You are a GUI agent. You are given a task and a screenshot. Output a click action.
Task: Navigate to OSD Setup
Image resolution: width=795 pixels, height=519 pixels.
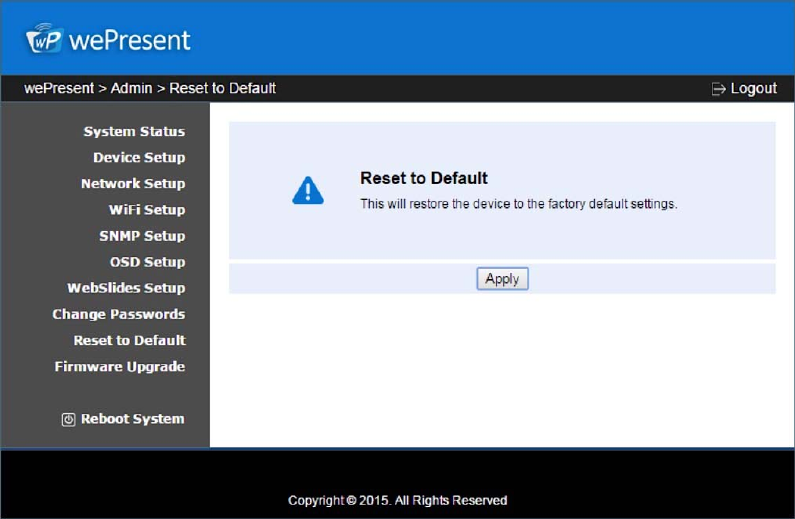148,262
